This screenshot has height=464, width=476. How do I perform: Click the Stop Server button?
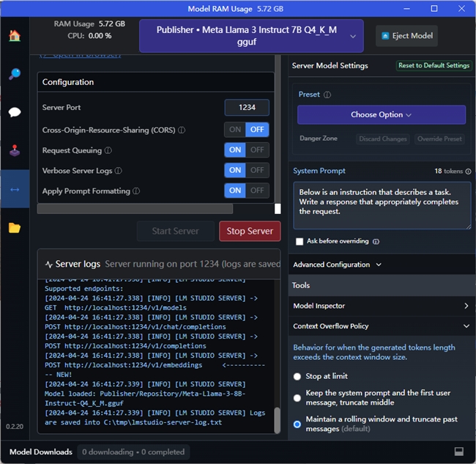250,231
